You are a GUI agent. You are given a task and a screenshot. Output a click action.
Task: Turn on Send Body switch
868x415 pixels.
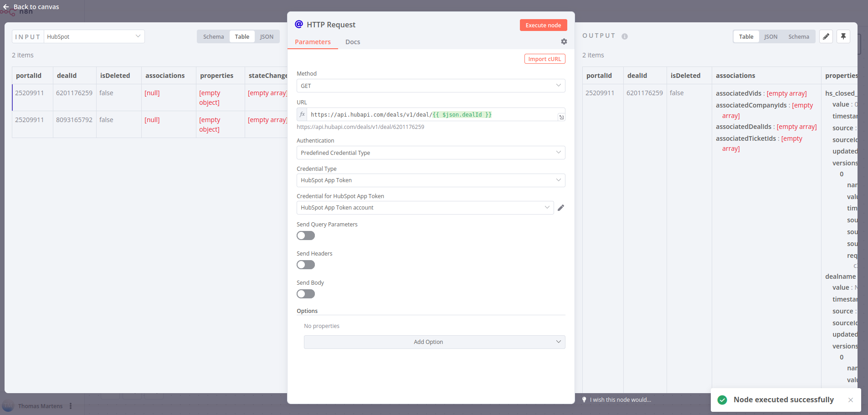[x=306, y=294]
